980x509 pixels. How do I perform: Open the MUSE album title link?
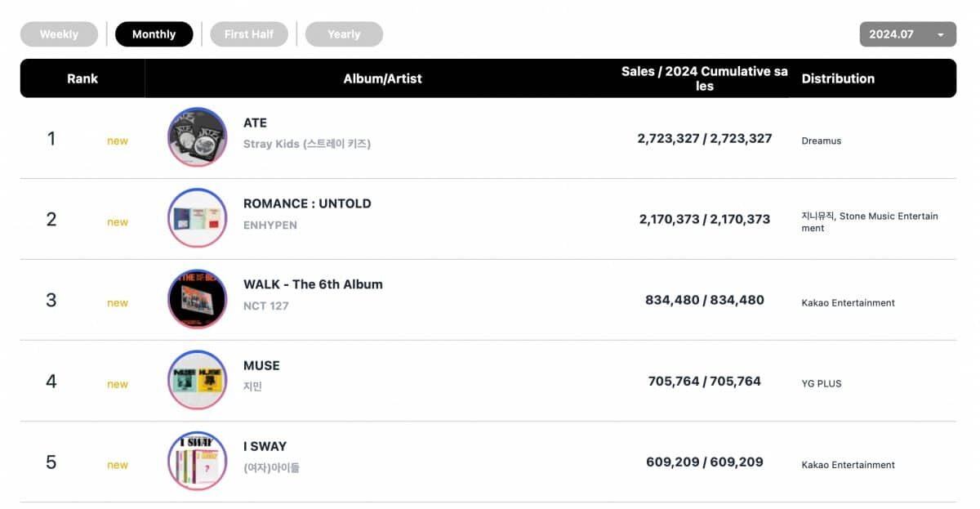click(x=261, y=365)
